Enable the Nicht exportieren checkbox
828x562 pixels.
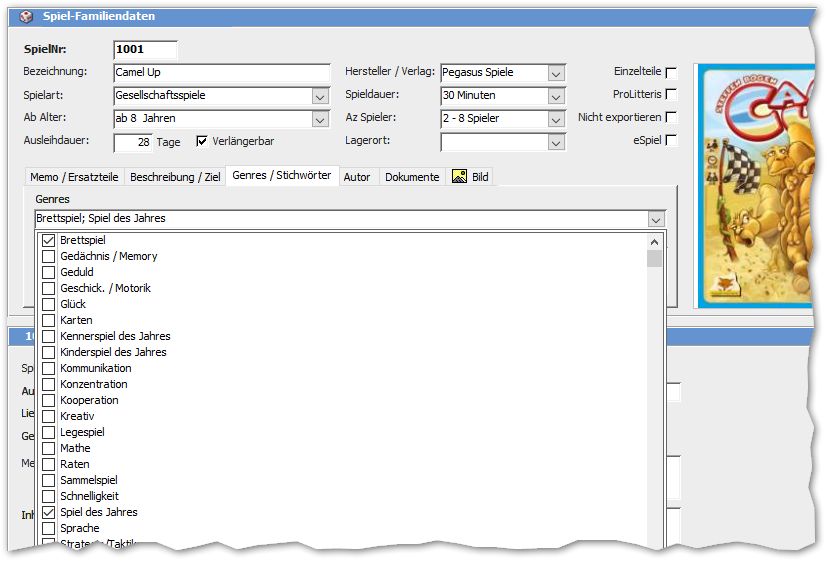click(x=671, y=117)
